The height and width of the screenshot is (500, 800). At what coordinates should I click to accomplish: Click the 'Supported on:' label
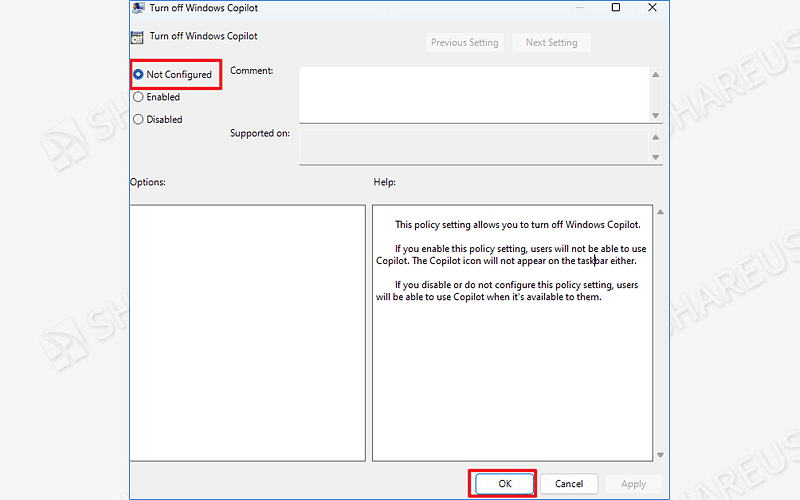click(260, 133)
